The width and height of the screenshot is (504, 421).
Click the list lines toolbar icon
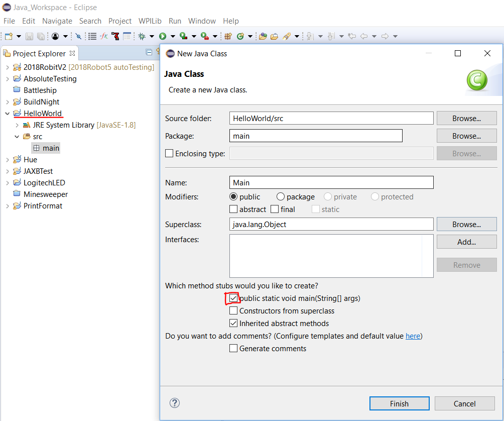click(92, 36)
